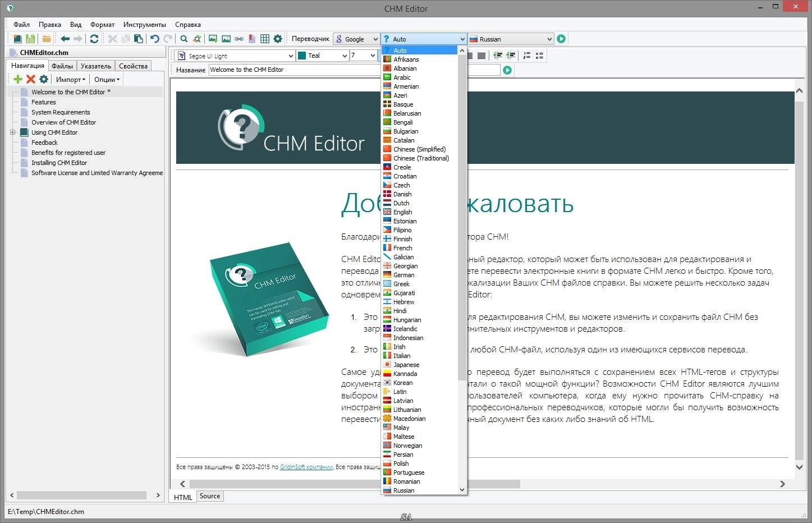Click the bulleted list icon
This screenshot has width=812, height=523.
(x=540, y=56)
